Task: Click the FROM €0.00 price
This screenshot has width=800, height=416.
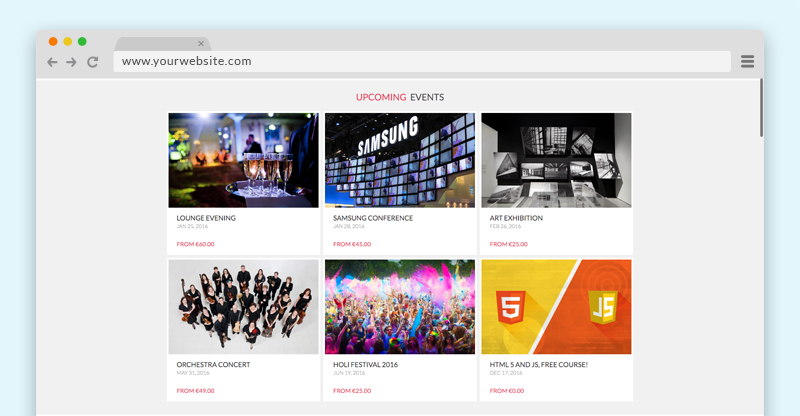Action: coord(507,390)
